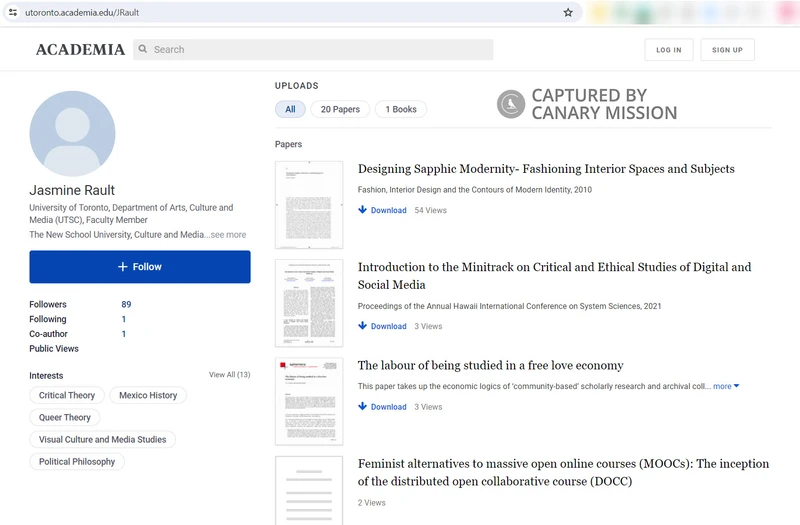Select the Critical Theory interest tag
Image resolution: width=800 pixels, height=525 pixels.
[x=67, y=395]
